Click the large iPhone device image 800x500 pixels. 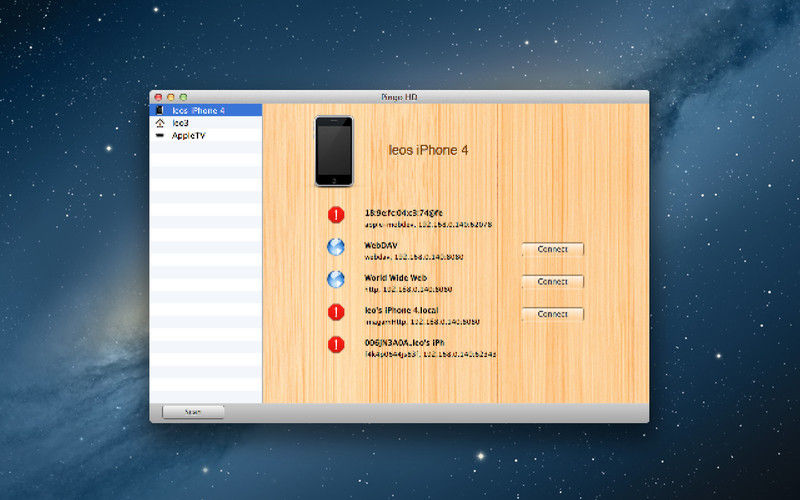[334, 151]
